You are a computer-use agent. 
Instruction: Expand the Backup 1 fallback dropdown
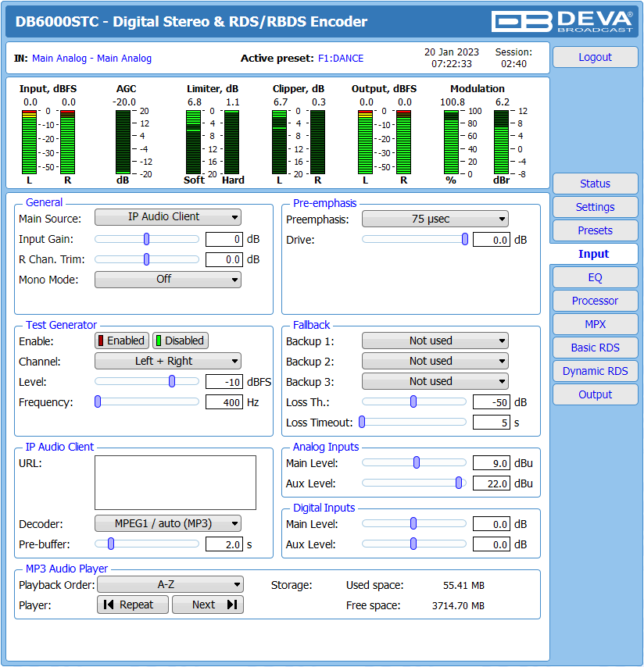435,341
